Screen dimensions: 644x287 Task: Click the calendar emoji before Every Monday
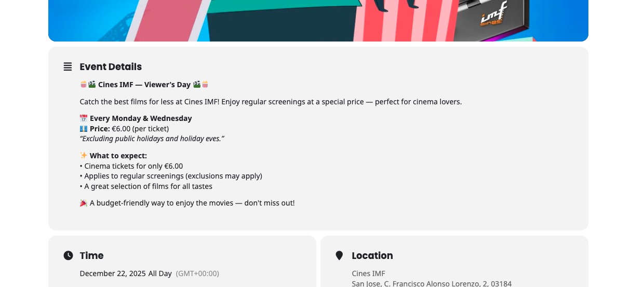pyautogui.click(x=84, y=118)
